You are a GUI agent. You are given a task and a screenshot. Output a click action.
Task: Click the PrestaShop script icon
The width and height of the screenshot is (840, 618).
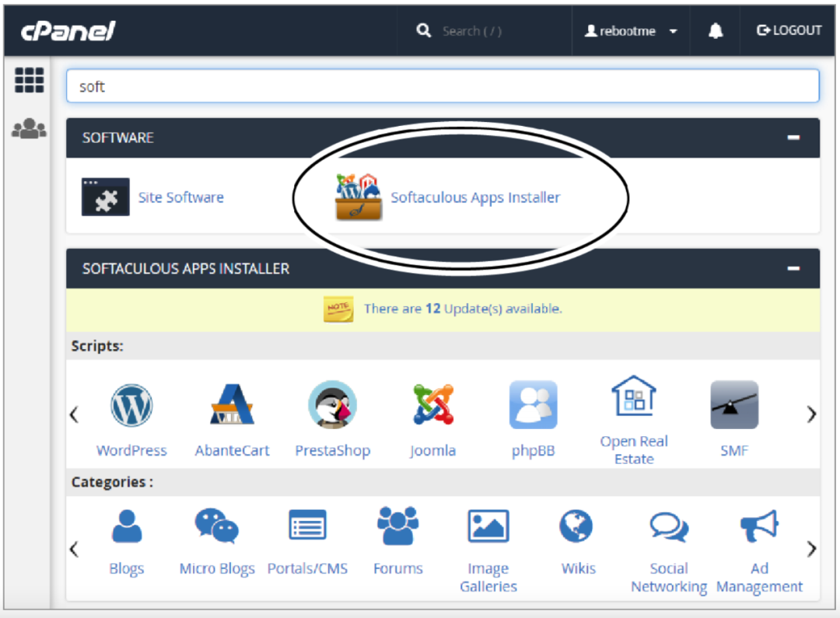click(x=332, y=405)
